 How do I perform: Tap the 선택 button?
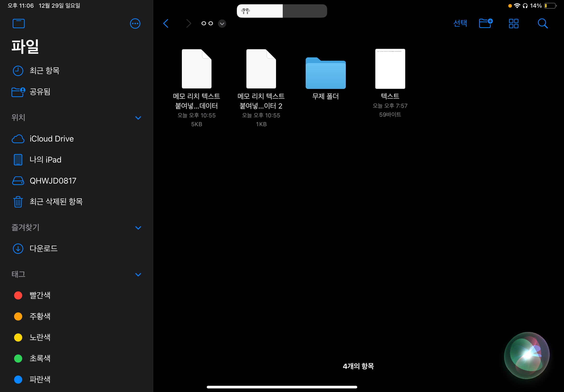460,24
